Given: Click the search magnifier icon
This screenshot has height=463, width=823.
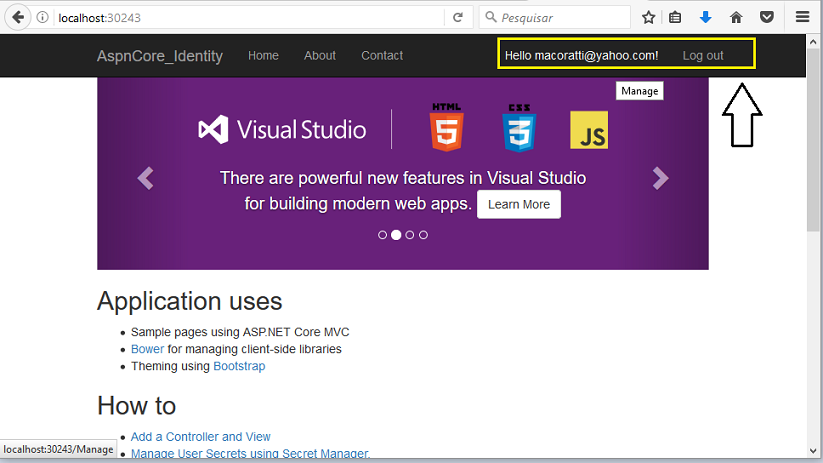Looking at the screenshot, I should pyautogui.click(x=491, y=17).
